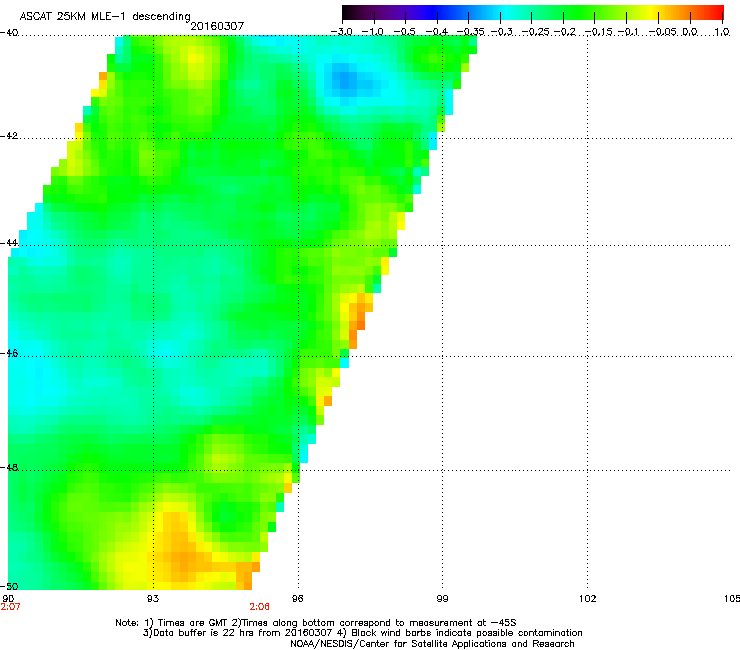Click the red time stamp 2:07
740x650 pixels.
coord(10,607)
